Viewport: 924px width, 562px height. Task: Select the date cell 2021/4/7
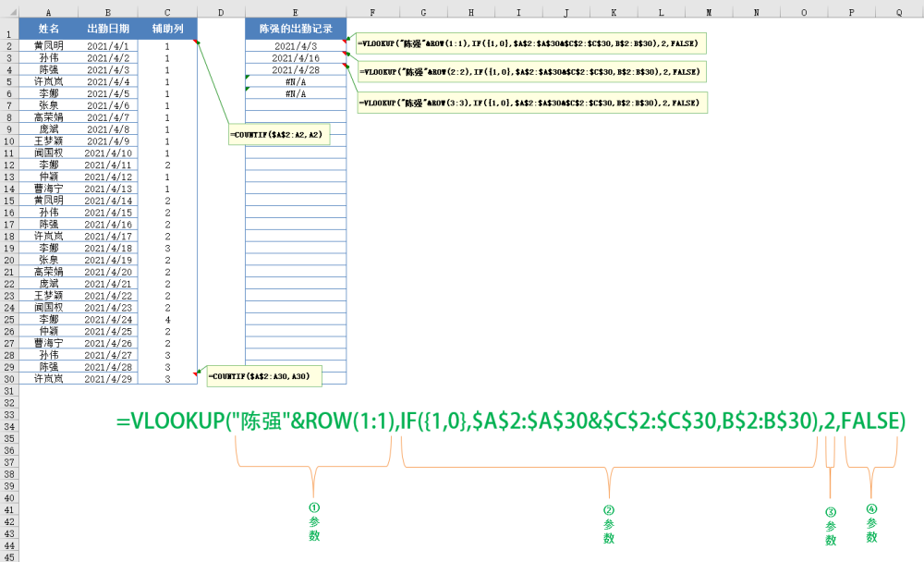pos(108,117)
